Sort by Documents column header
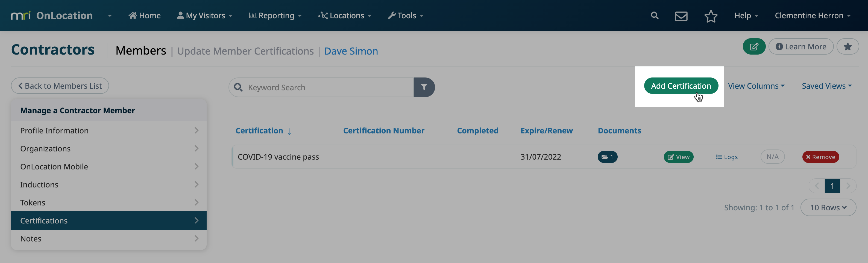The width and height of the screenshot is (868, 263). [x=619, y=130]
